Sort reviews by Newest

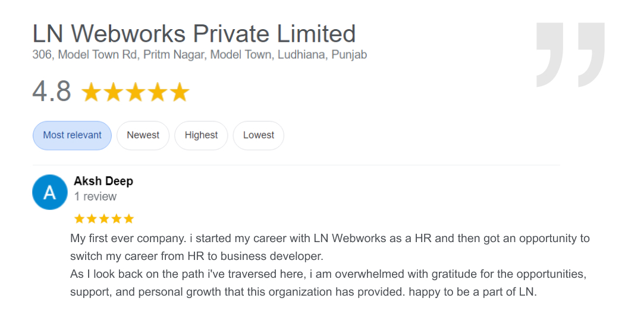click(143, 135)
